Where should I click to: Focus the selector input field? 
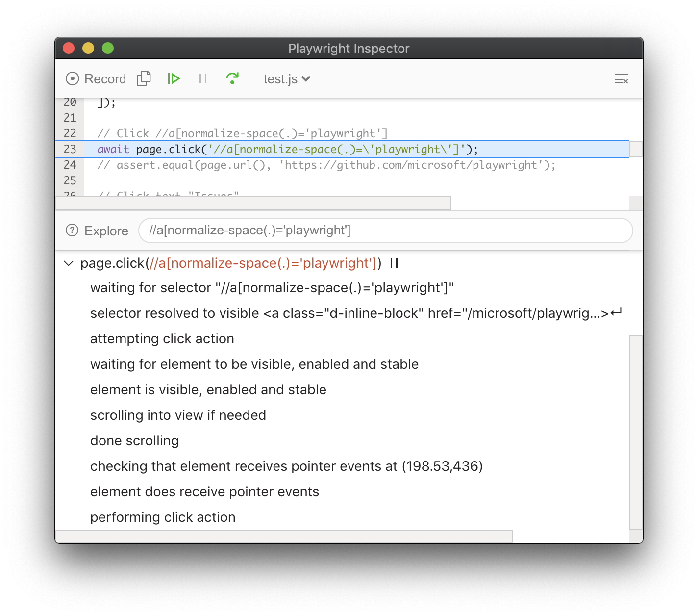coord(386,231)
